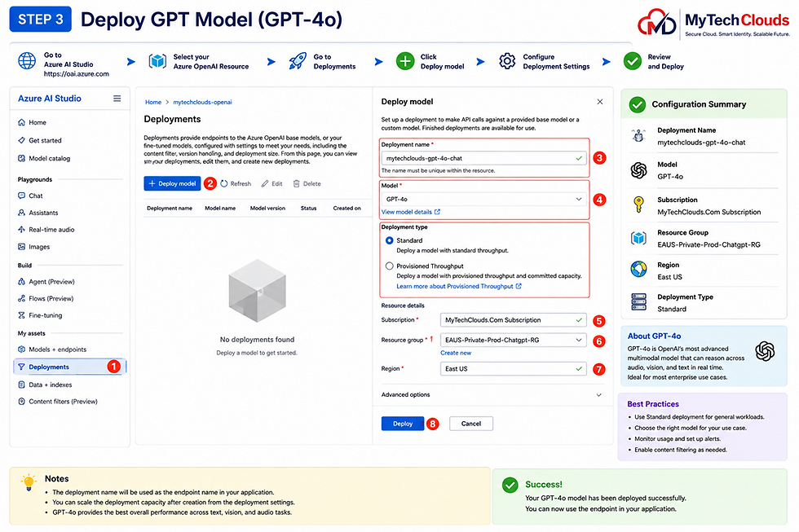
Task: Click the rocket icon for Go to Deployments
Action: (x=298, y=61)
